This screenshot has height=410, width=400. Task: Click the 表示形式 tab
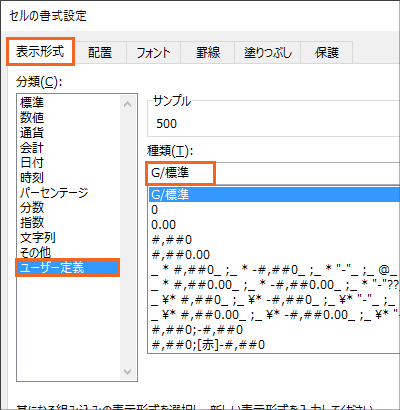tap(40, 51)
